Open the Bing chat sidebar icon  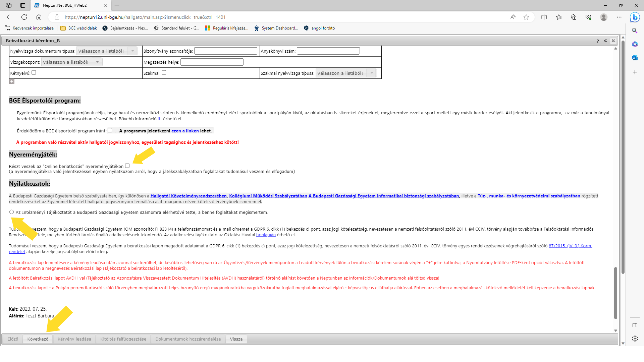coord(635,17)
